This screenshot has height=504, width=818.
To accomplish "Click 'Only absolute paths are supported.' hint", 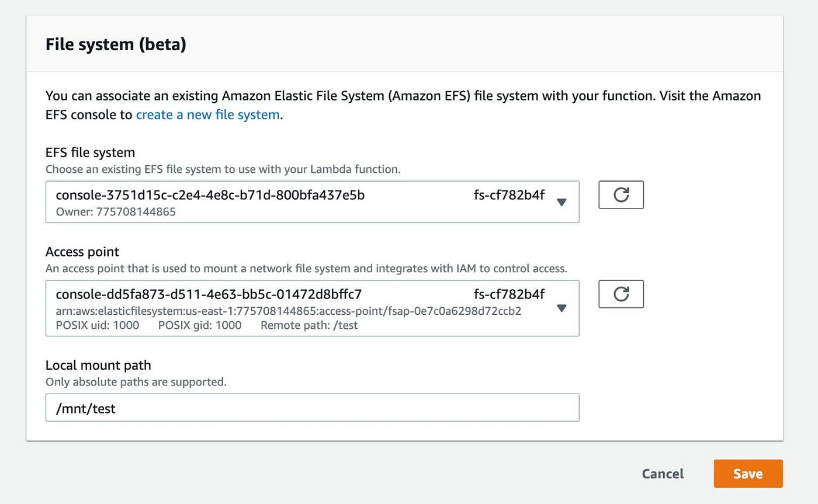I will [136, 382].
